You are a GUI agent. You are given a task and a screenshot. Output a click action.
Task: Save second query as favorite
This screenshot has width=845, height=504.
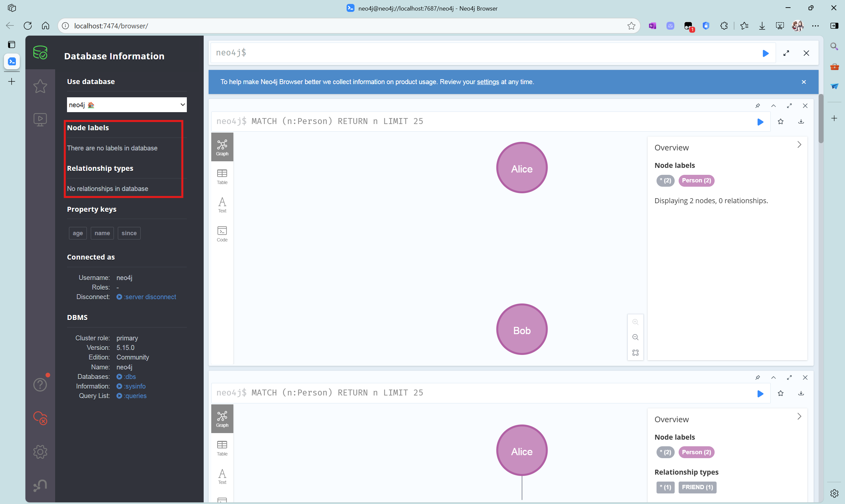[x=780, y=393]
